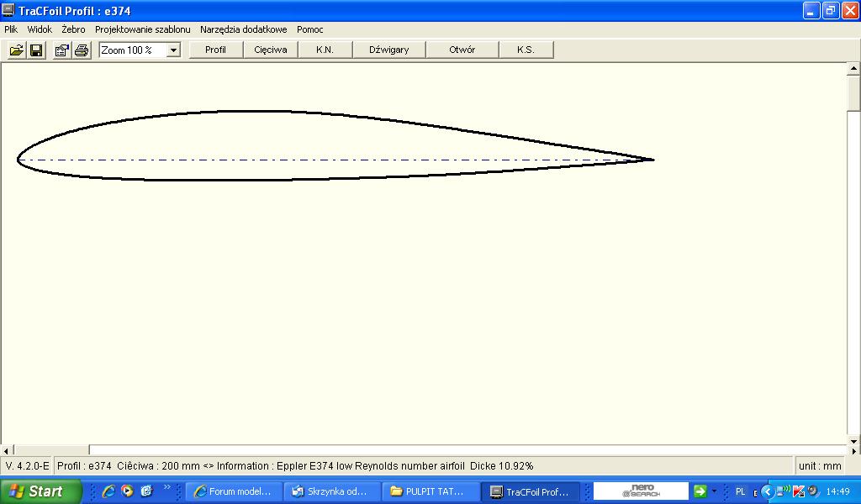
Task: Open Windows Media Player quick launch icon
Action: [x=127, y=491]
